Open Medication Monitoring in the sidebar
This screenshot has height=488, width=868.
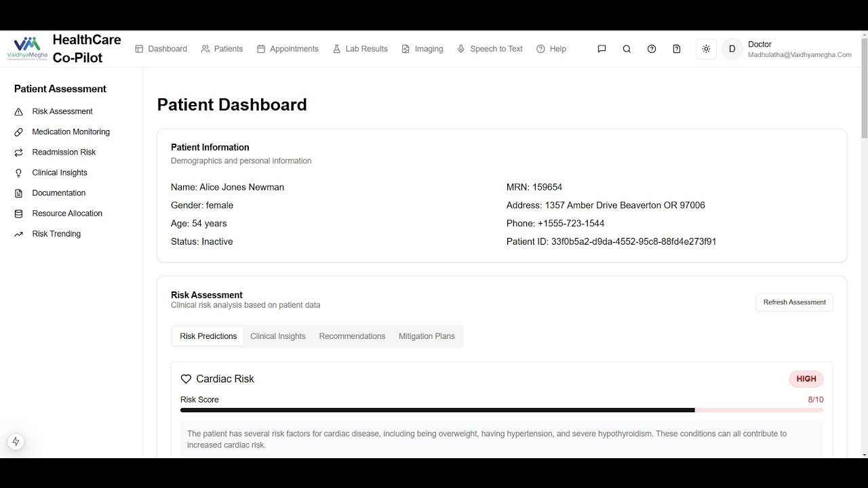tap(71, 131)
